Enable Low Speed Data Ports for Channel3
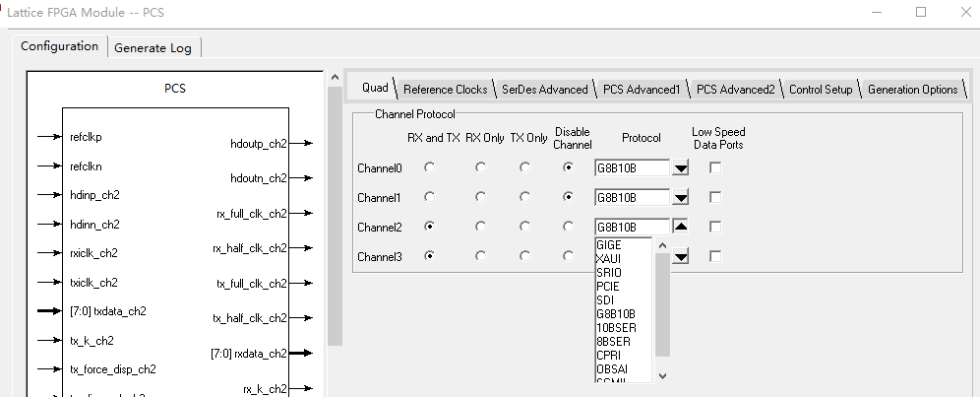Viewport: 980px width, 397px height. [715, 256]
